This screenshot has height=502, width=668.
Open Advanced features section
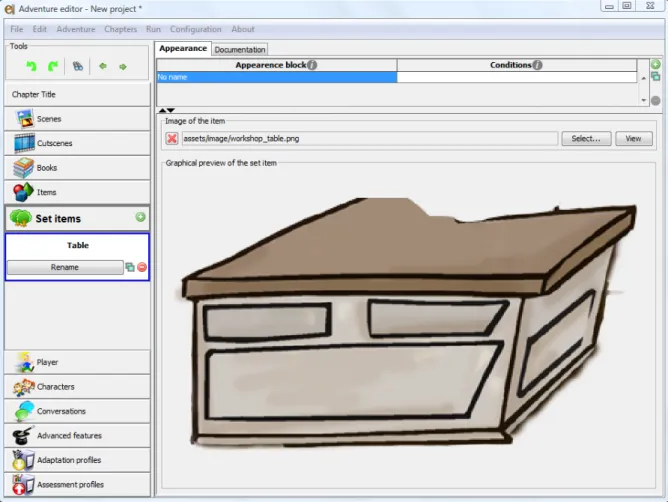[77, 436]
